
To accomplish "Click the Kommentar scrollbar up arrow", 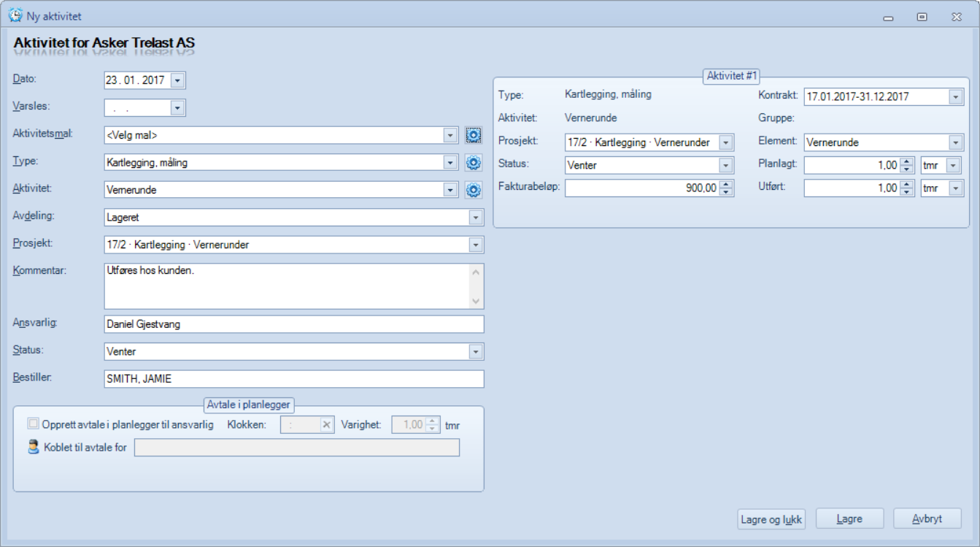I will tap(477, 272).
